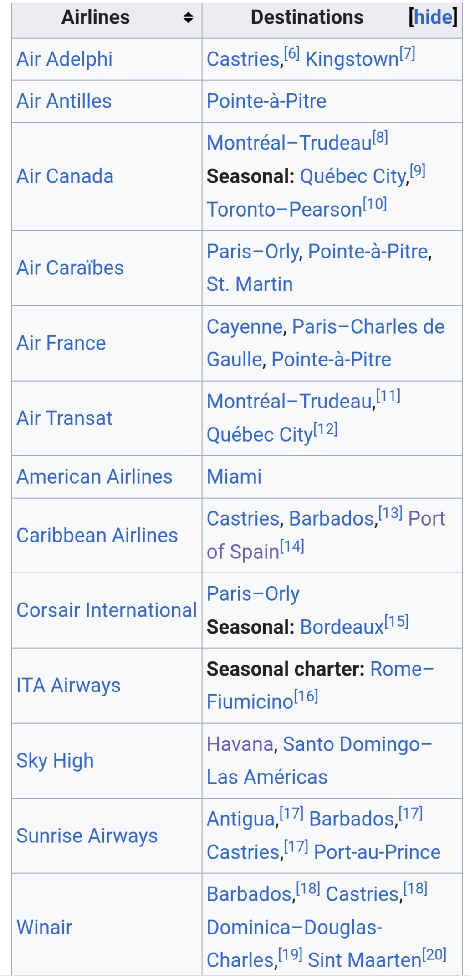Open the Air Transat airline link

pyautogui.click(x=64, y=418)
